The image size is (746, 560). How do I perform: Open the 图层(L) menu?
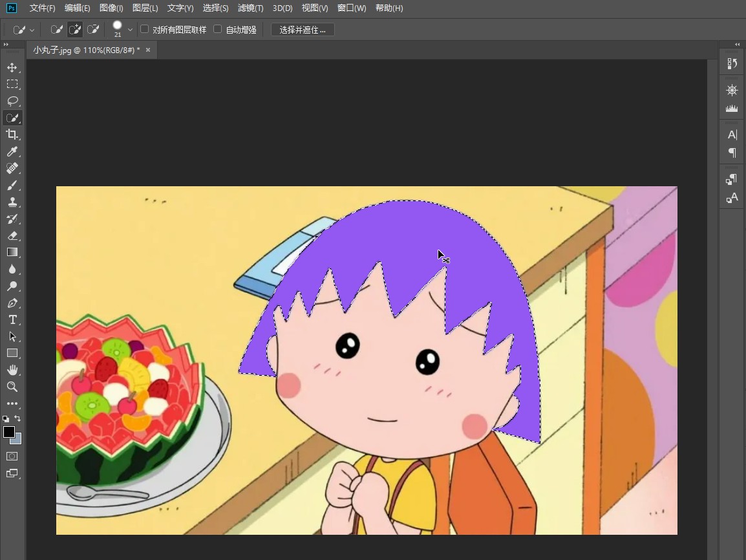pyautogui.click(x=145, y=8)
